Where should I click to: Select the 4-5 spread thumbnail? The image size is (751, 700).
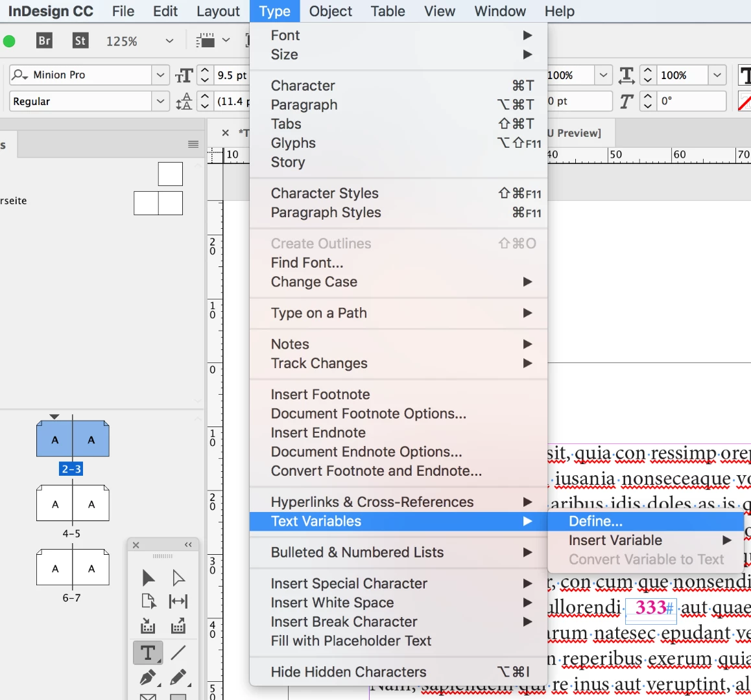coord(73,503)
